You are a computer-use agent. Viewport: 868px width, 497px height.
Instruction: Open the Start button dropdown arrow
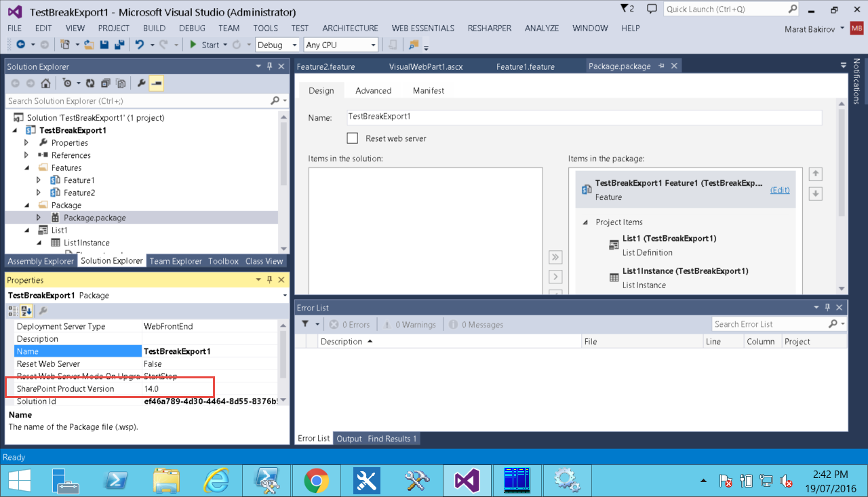pos(225,45)
